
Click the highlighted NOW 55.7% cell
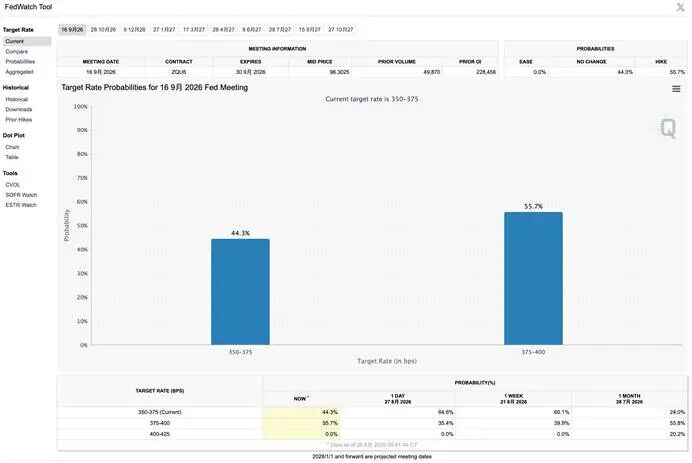coord(301,423)
